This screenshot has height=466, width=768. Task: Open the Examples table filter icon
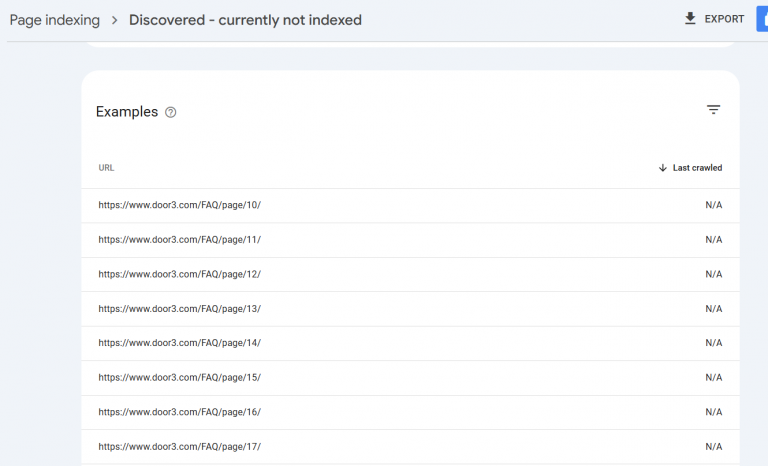pos(713,110)
